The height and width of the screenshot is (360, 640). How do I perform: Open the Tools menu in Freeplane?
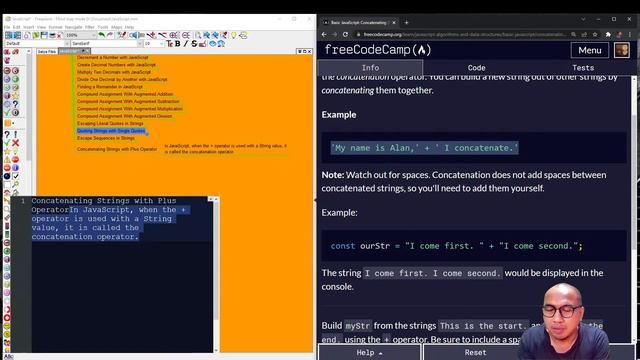103,27
